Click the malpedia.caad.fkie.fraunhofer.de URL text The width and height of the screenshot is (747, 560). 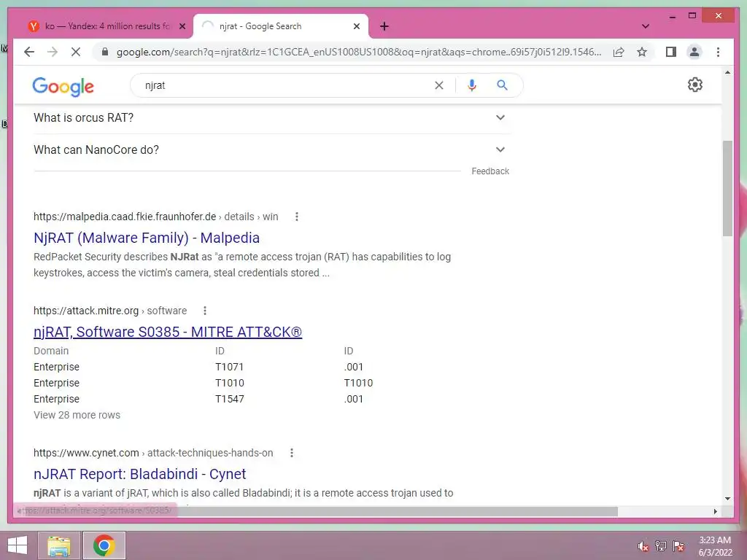[125, 217]
